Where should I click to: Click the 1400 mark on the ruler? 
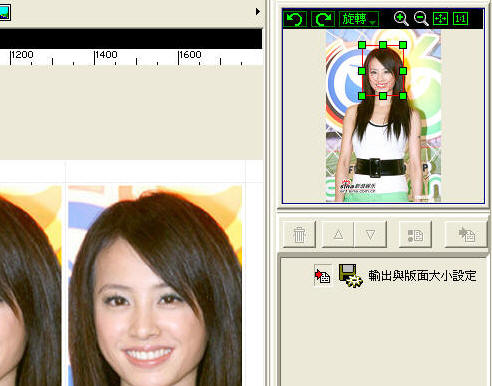pyautogui.click(x=106, y=55)
